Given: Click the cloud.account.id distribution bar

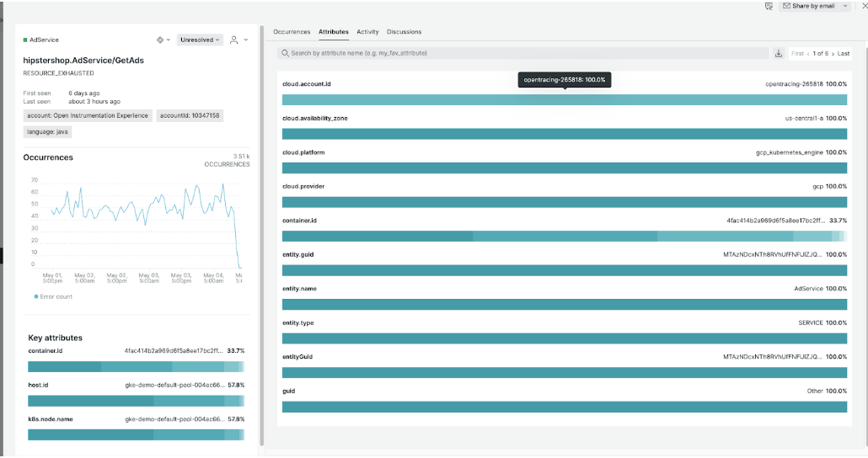Looking at the screenshot, I should coord(564,100).
